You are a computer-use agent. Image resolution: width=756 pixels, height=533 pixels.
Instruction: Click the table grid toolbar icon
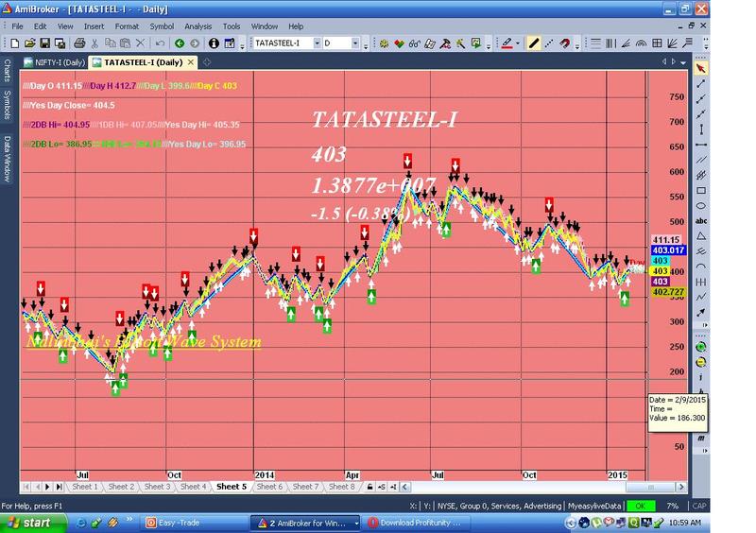pyautogui.click(x=657, y=43)
